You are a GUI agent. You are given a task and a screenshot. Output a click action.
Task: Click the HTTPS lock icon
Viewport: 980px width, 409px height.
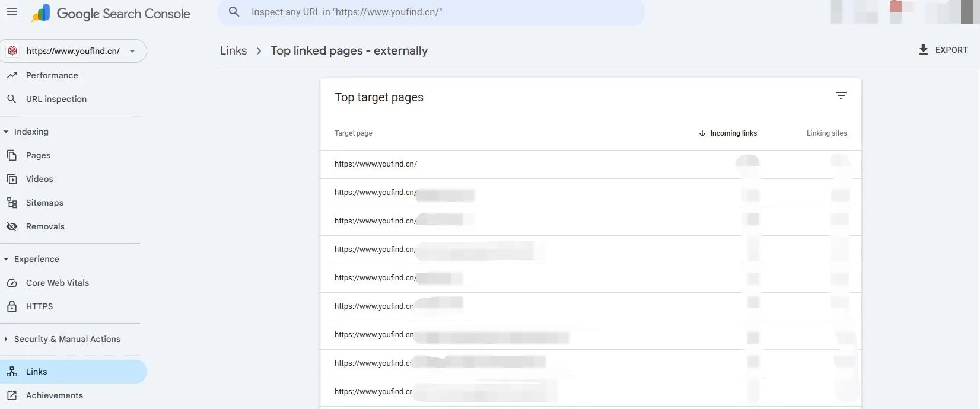coord(12,306)
